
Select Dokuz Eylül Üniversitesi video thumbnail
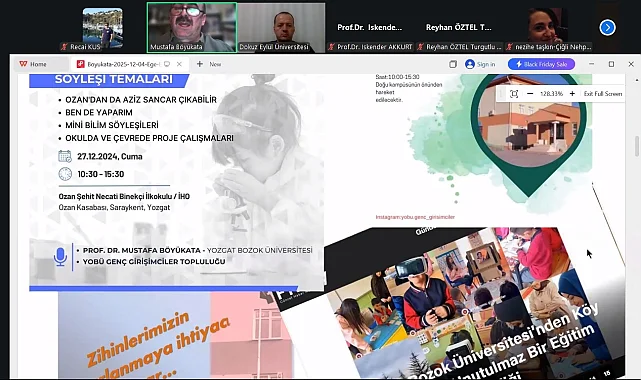(x=281, y=27)
